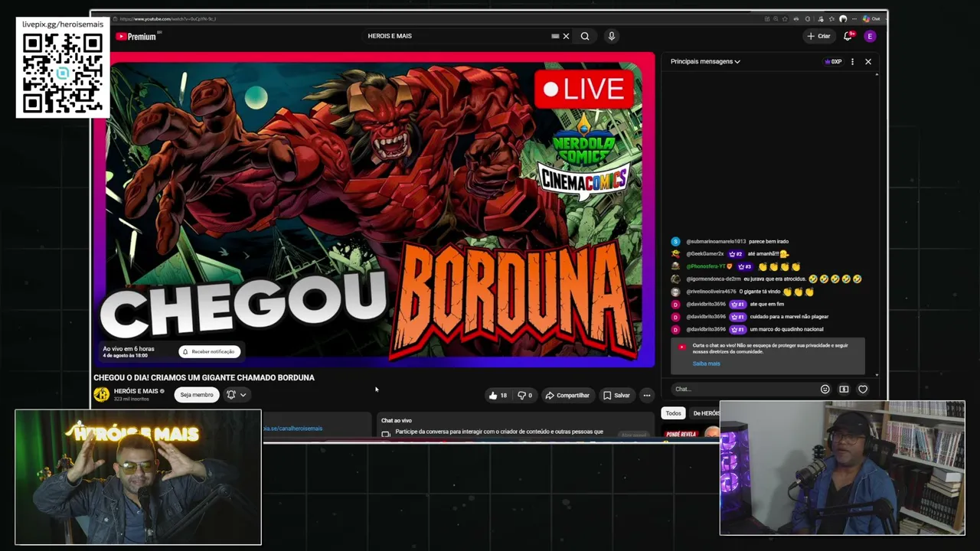
Task: Send a heart reaction in chat
Action: tap(863, 390)
